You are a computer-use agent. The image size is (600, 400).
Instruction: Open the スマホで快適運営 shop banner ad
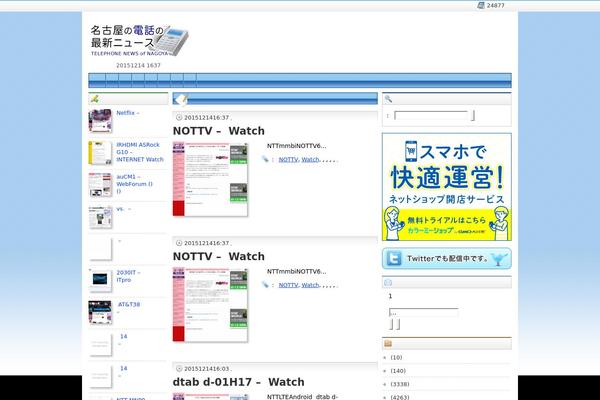447,187
